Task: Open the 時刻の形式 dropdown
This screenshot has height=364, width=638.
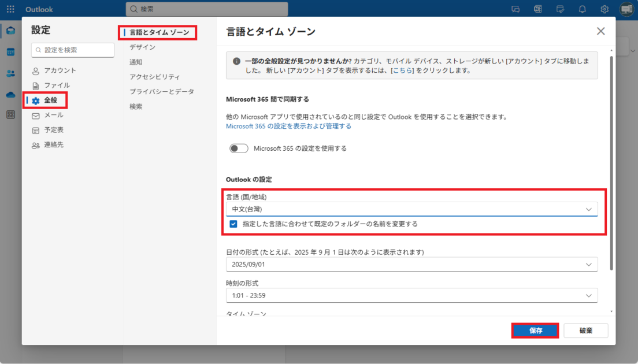Action: 412,295
